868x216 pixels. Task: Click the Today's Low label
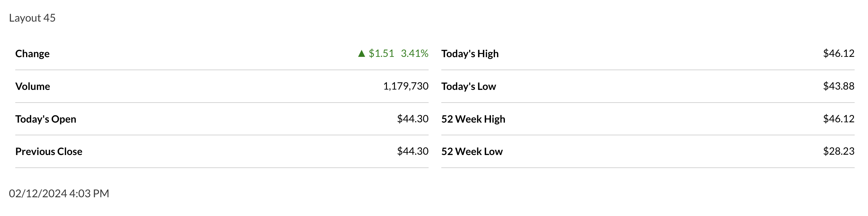468,86
